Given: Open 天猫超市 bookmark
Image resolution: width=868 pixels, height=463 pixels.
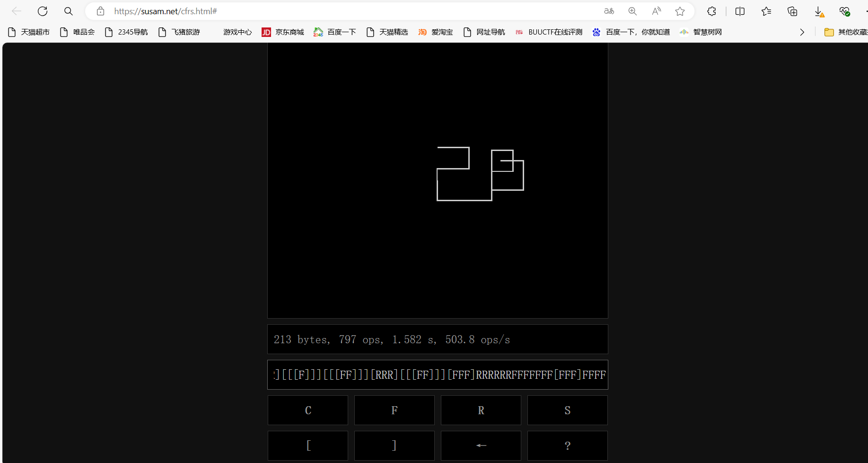Looking at the screenshot, I should [29, 32].
